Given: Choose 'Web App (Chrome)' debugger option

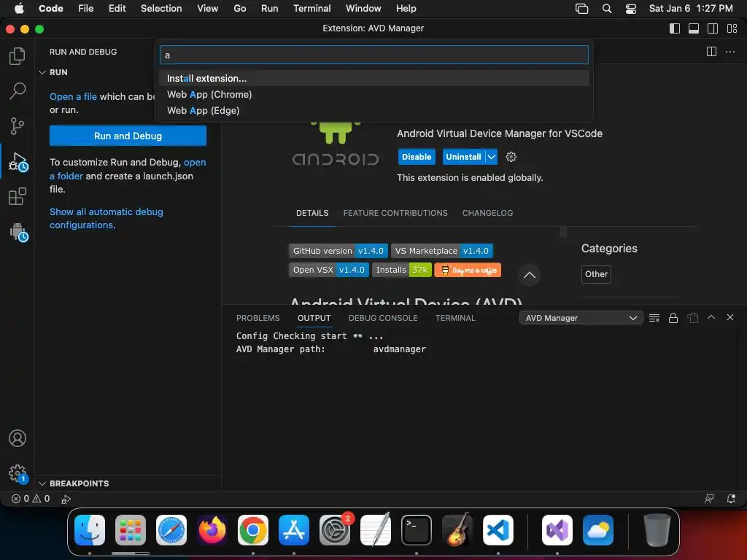Looking at the screenshot, I should [374, 94].
